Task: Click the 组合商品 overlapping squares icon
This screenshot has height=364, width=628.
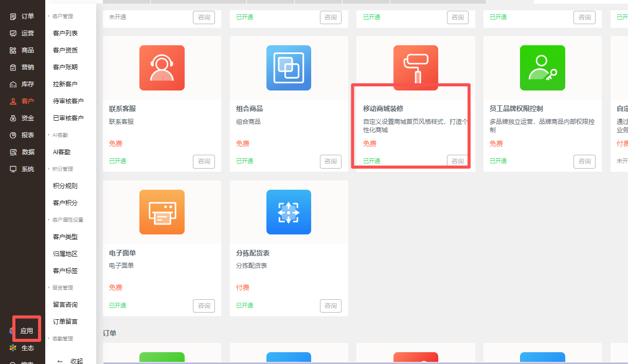Action: [x=289, y=68]
